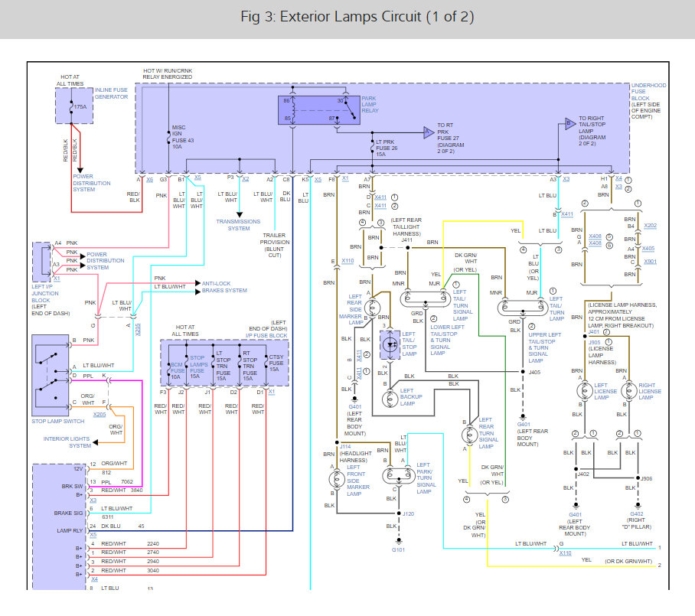Click the 'J120' splice label
Viewport: 695px width, 616px height.
[408, 513]
